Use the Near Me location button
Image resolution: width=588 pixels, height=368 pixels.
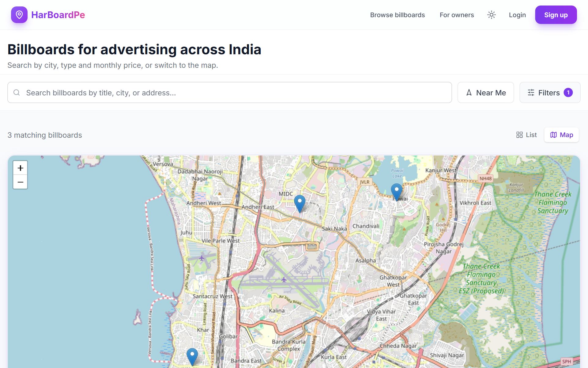485,92
